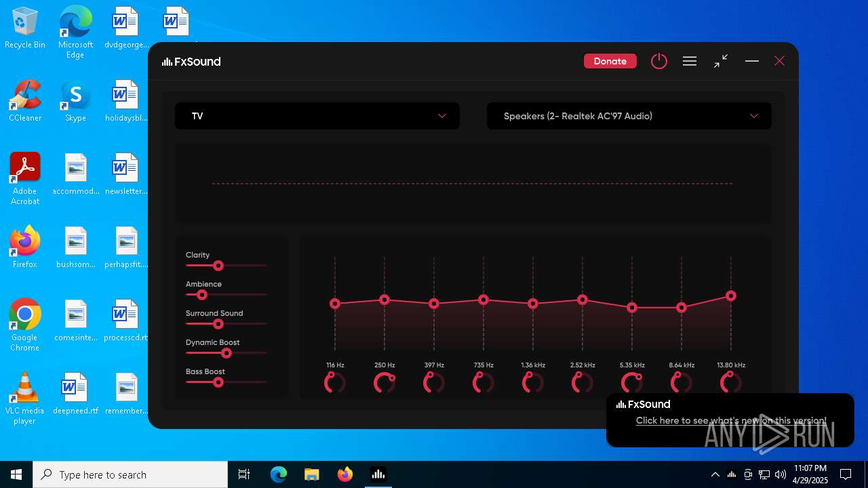The image size is (868, 488).
Task: Click the Ambience slider handle
Action: click(x=201, y=295)
